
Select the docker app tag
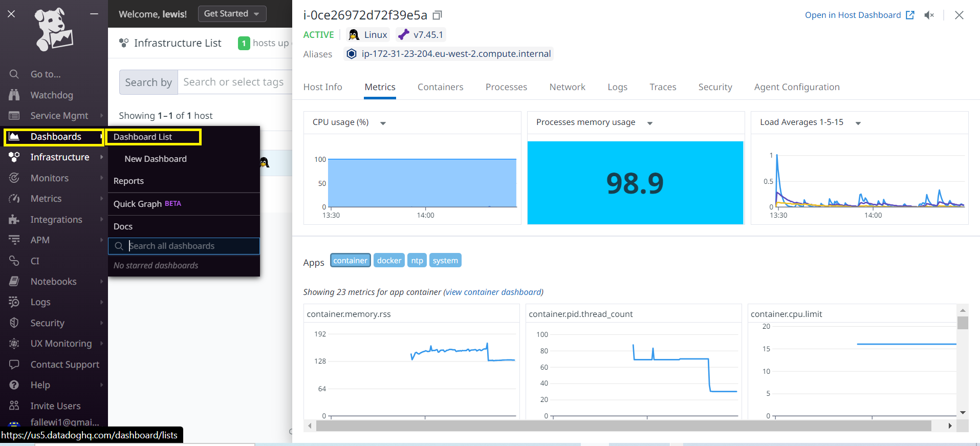tap(389, 260)
